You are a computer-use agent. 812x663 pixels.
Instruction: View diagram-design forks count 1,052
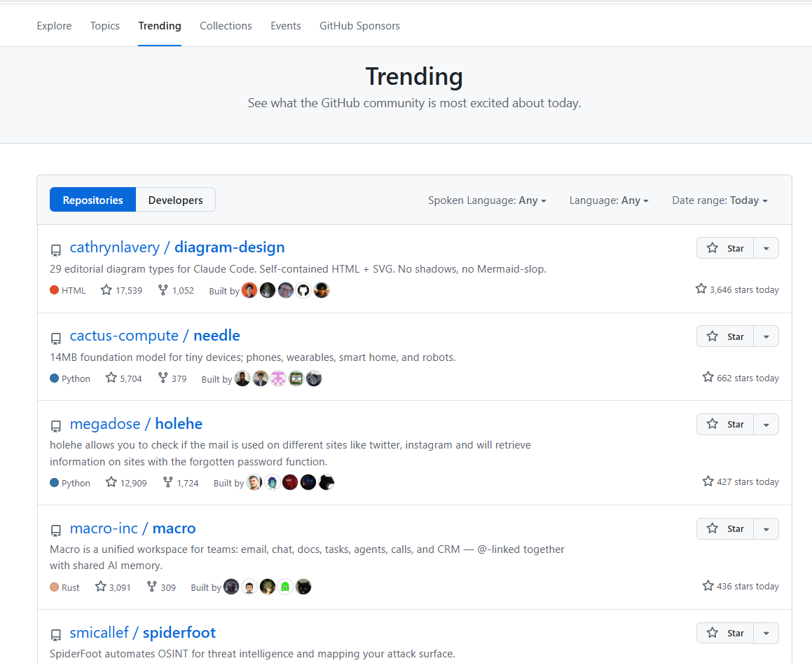(x=176, y=290)
